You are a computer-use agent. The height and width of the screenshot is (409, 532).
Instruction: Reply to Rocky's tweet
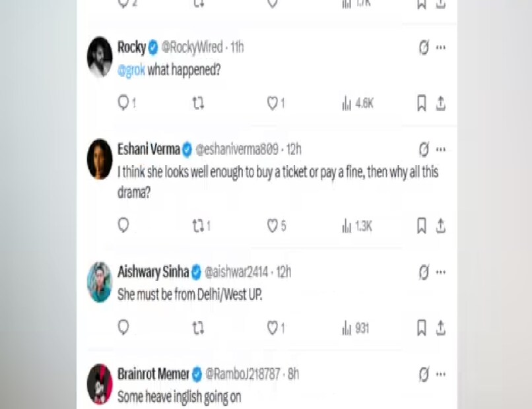[123, 104]
